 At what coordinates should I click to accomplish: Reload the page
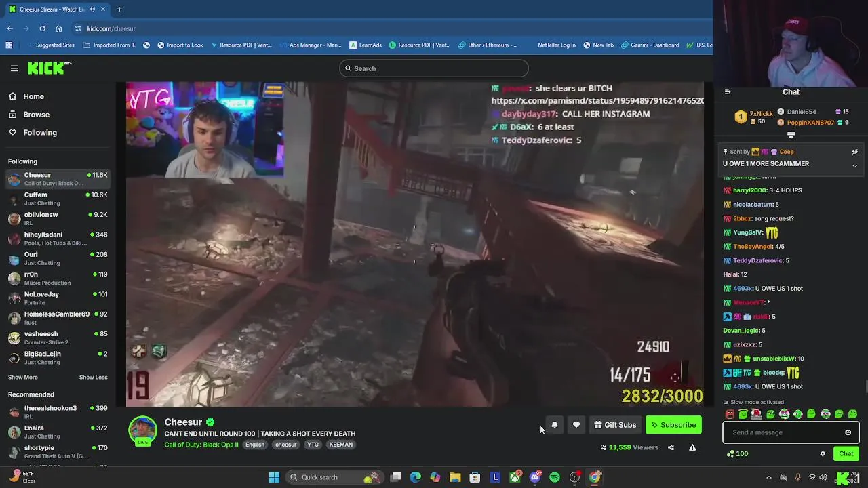(x=42, y=28)
